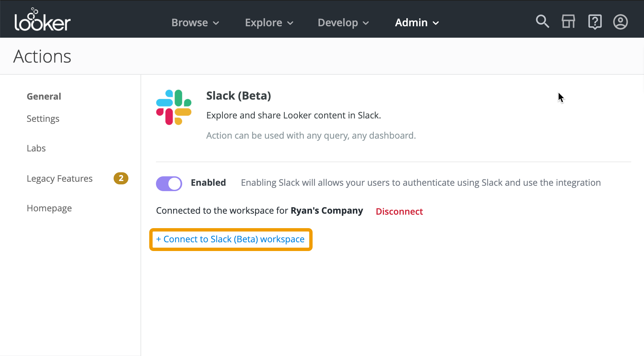Open the Homepage sidebar item
Viewport: 644px width, 356px height.
pos(49,208)
